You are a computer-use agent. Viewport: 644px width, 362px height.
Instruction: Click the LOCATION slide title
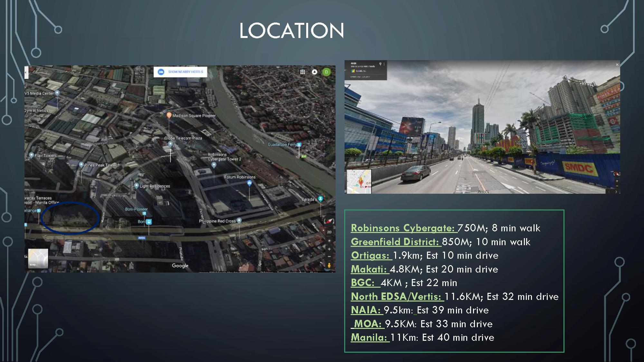point(292,31)
